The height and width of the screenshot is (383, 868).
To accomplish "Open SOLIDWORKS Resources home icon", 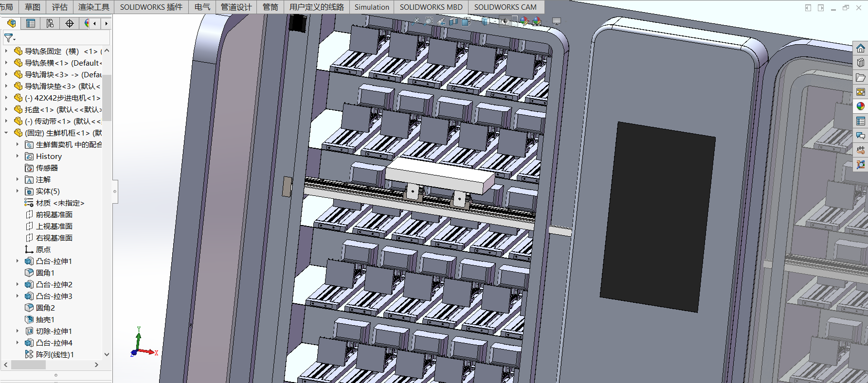I will [860, 49].
